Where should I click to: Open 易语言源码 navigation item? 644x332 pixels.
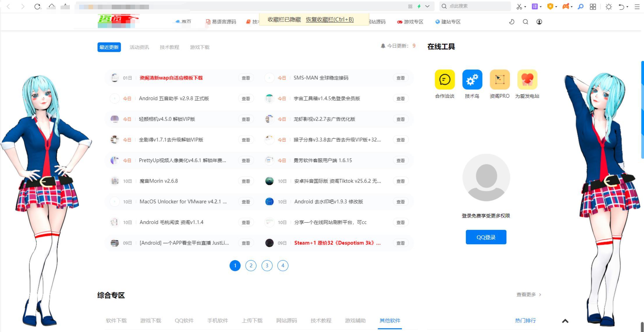pos(221,22)
